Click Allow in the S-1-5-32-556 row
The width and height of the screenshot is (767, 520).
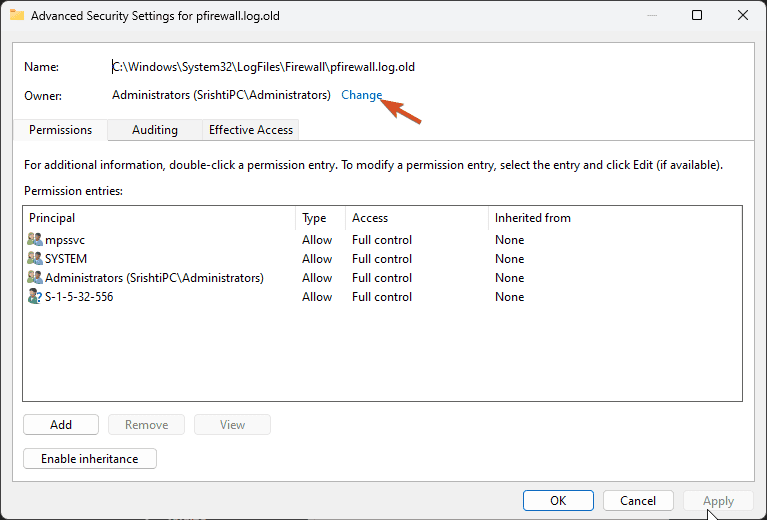point(317,297)
